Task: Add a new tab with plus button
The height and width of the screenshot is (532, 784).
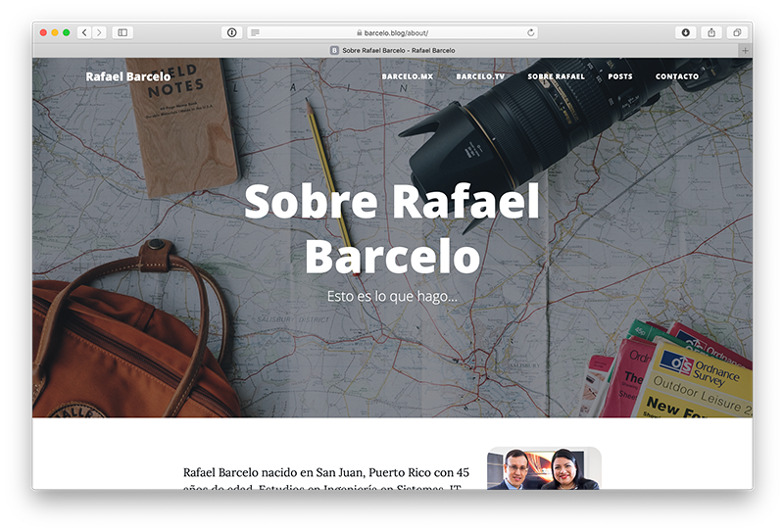Action: pyautogui.click(x=745, y=50)
